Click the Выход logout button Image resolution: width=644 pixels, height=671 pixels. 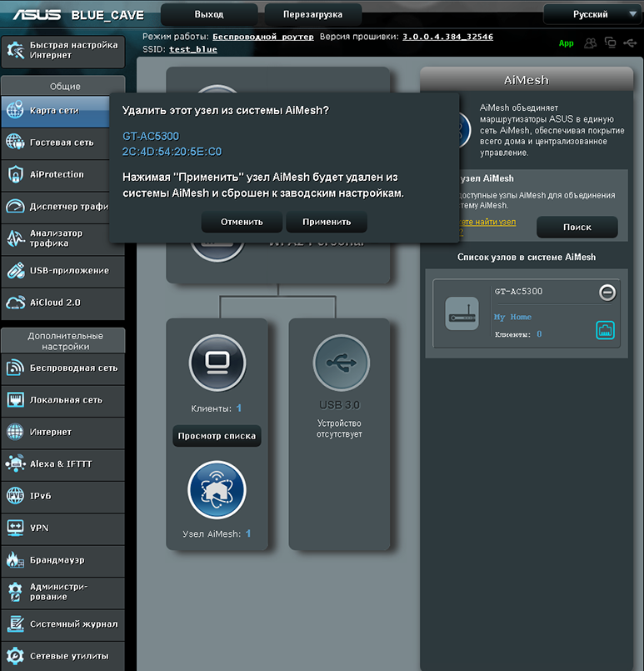pyautogui.click(x=209, y=14)
